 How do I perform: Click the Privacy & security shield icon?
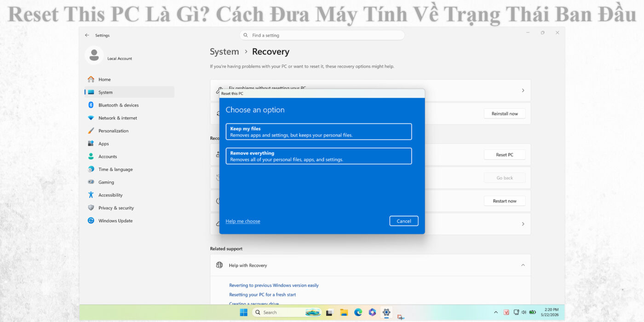coord(91,208)
